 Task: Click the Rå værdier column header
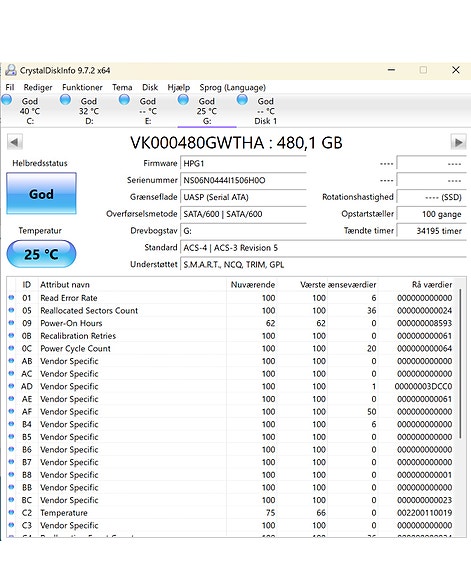pos(431,285)
